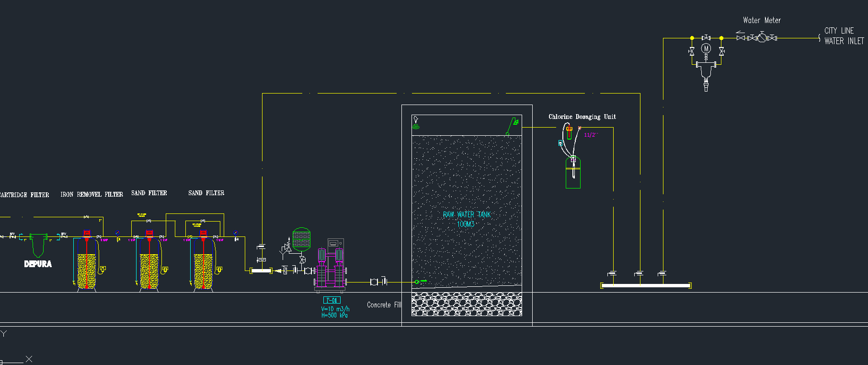
Task: Select the P-01 pump tag box
Action: click(x=331, y=300)
